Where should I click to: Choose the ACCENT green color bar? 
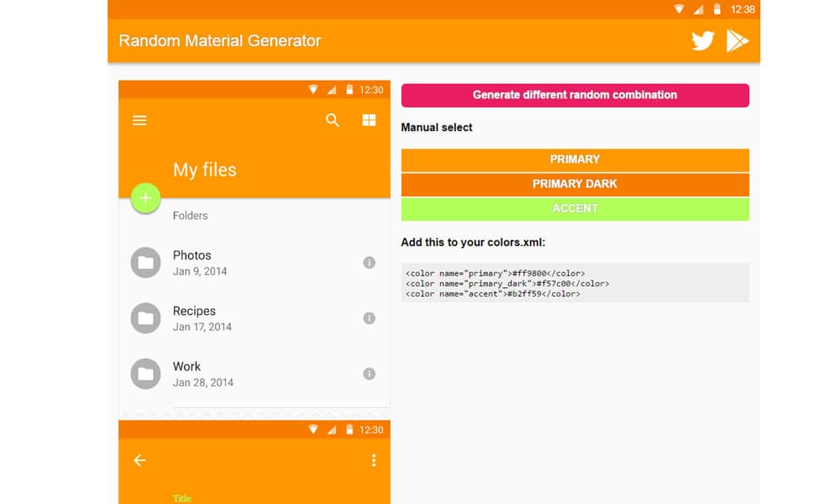[575, 208]
